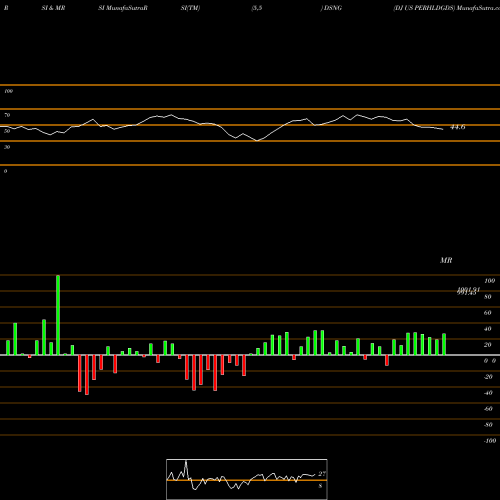Click the RSI left-axis label 70

[x=7, y=115]
